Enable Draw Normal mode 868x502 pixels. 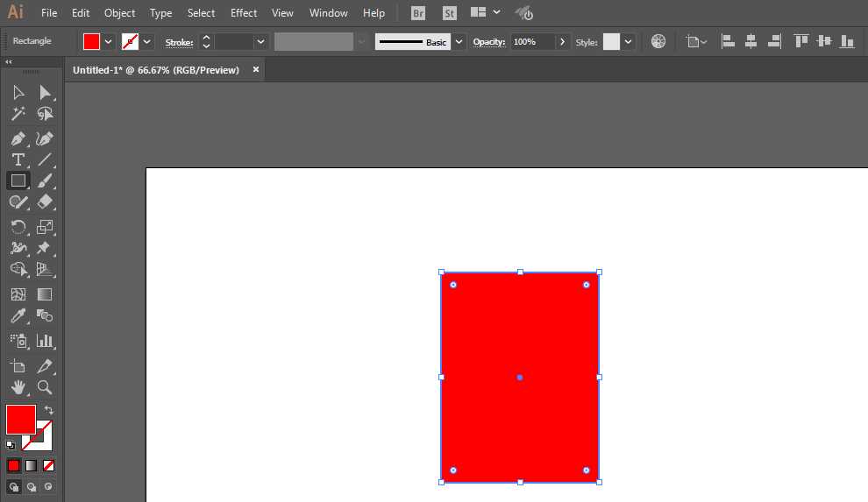14,487
